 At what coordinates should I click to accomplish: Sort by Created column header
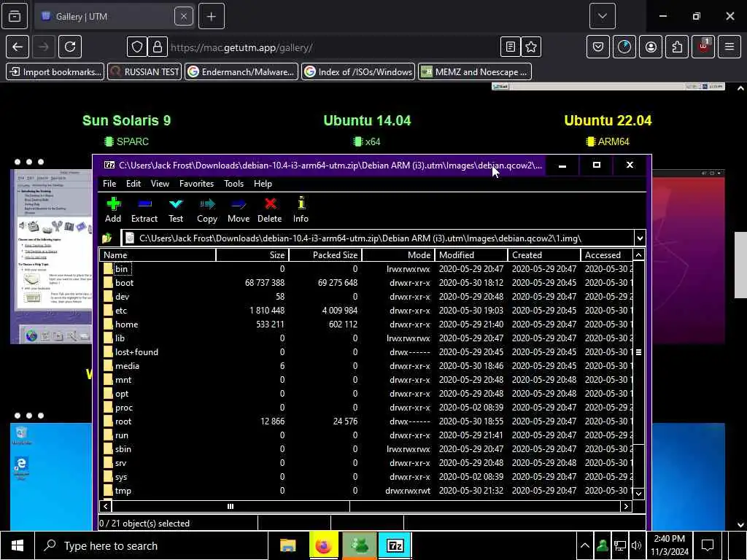(x=544, y=254)
